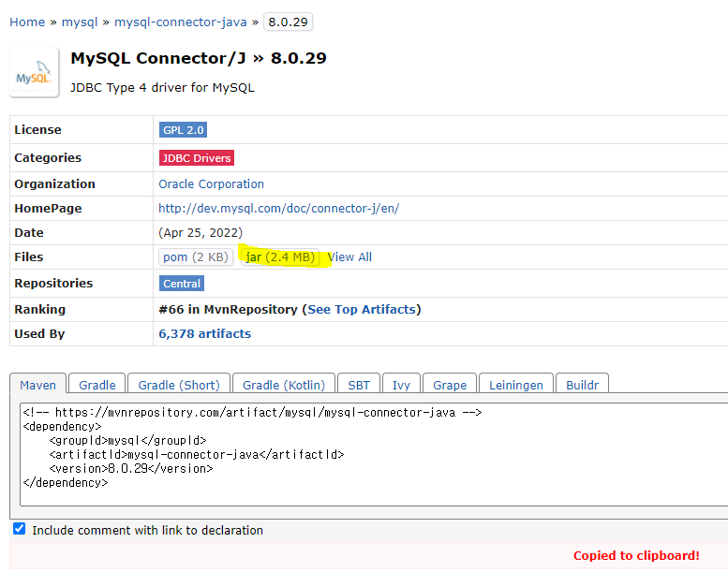Screen dimensions: 728x572
Task: Click the HomePage row label
Action: [x=49, y=208]
